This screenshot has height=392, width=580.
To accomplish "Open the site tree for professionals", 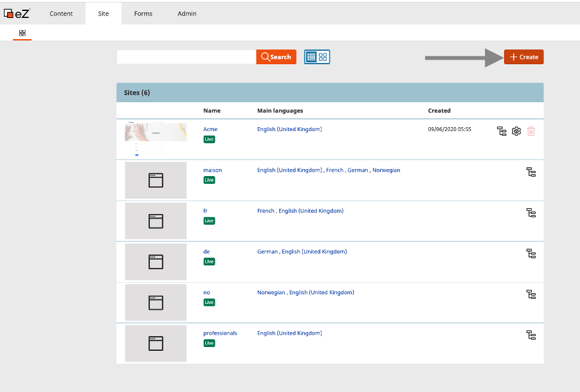I will coord(530,335).
